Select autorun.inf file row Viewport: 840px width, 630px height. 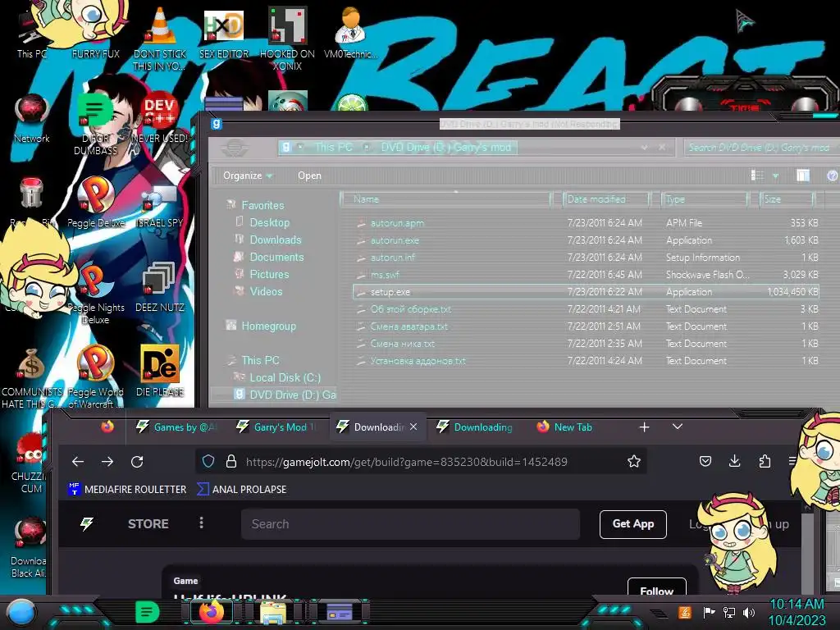click(586, 258)
